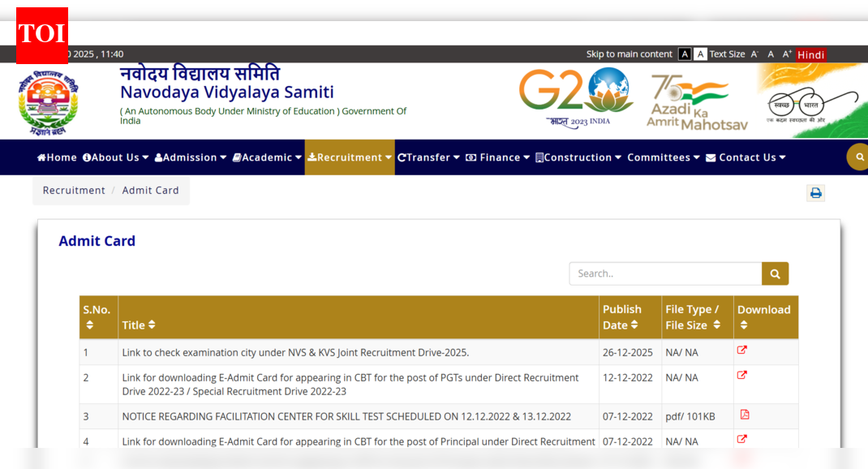Switch to white standard contrast theme
This screenshot has height=469, width=868.
700,54
